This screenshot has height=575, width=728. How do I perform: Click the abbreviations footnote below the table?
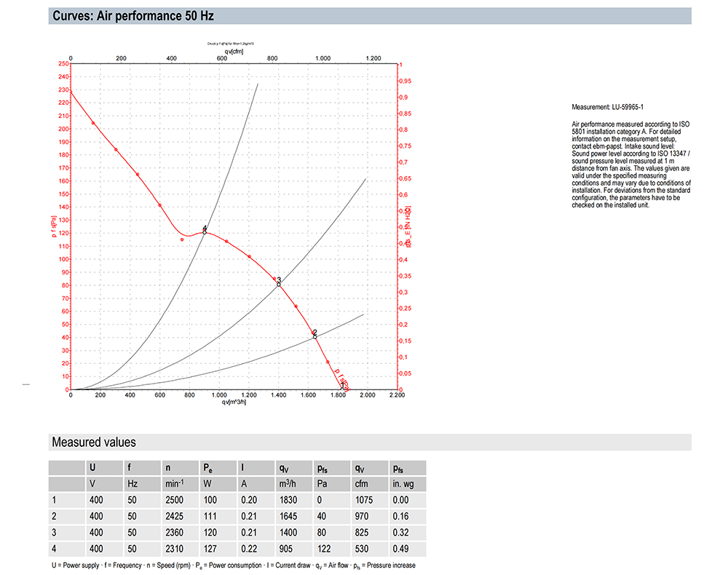233,565
